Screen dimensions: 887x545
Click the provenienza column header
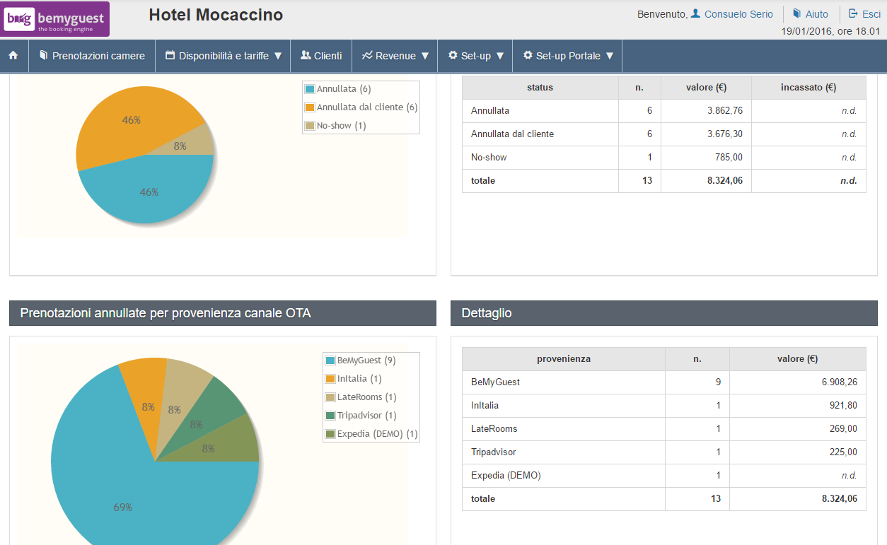click(563, 358)
